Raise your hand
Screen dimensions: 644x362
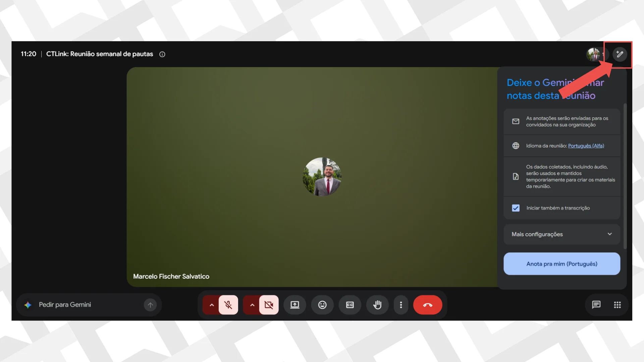377,305
